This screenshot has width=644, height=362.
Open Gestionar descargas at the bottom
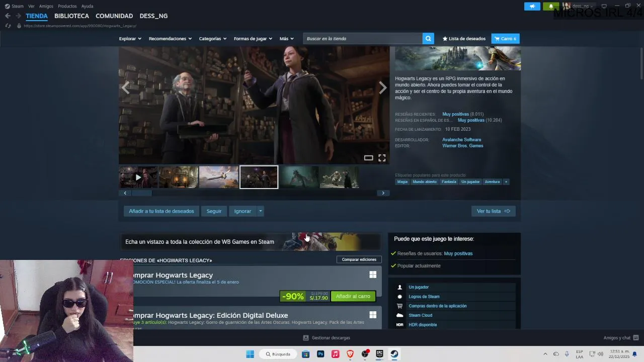[x=327, y=338]
